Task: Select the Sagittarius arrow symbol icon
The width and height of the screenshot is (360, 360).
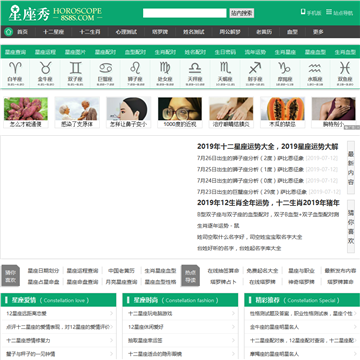Action: (255, 68)
